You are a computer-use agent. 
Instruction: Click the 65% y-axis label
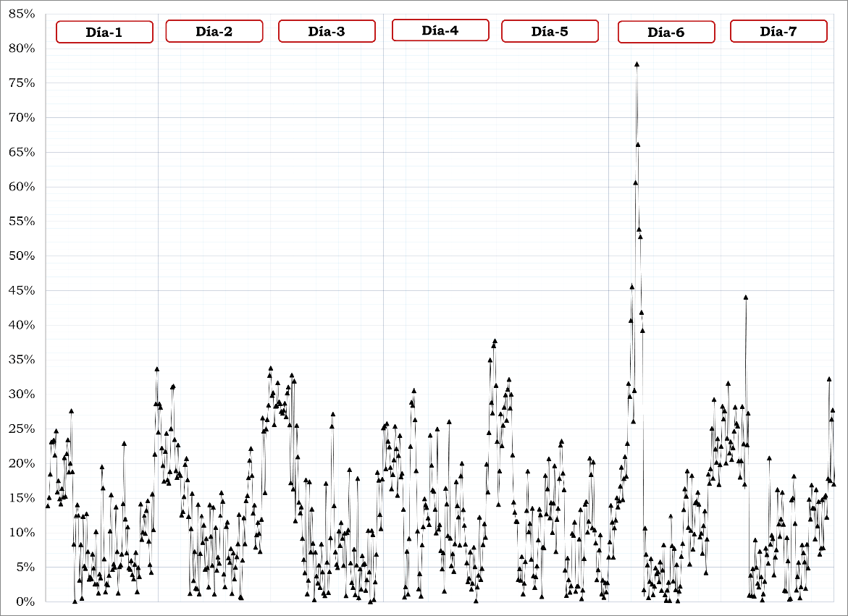click(x=22, y=152)
